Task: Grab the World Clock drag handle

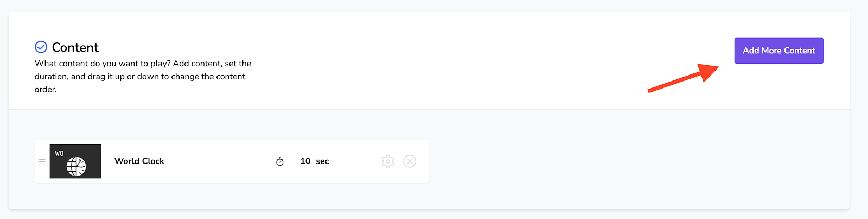Action: pyautogui.click(x=42, y=161)
